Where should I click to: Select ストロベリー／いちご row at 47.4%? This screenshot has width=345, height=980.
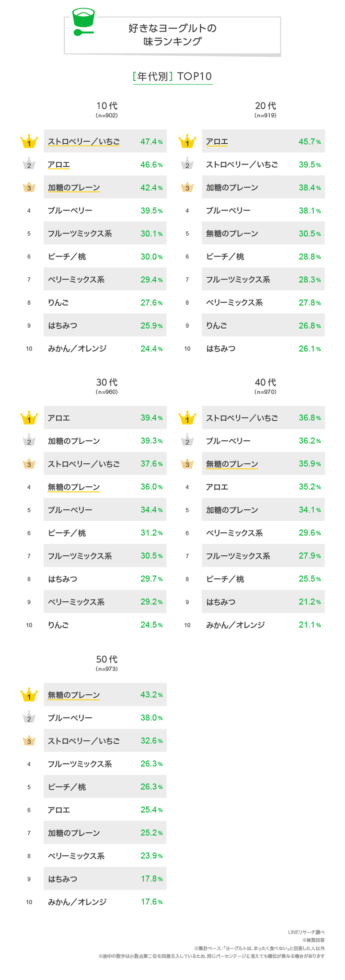pos(105,141)
